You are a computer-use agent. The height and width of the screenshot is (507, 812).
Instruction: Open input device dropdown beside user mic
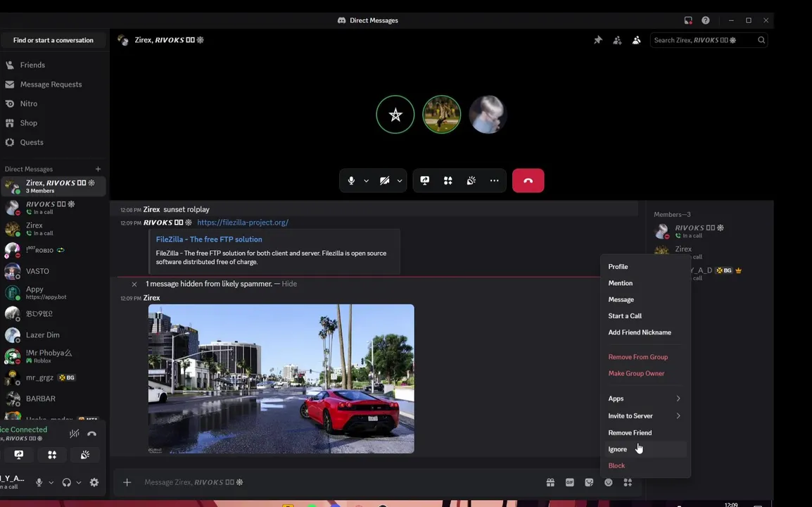(x=51, y=482)
